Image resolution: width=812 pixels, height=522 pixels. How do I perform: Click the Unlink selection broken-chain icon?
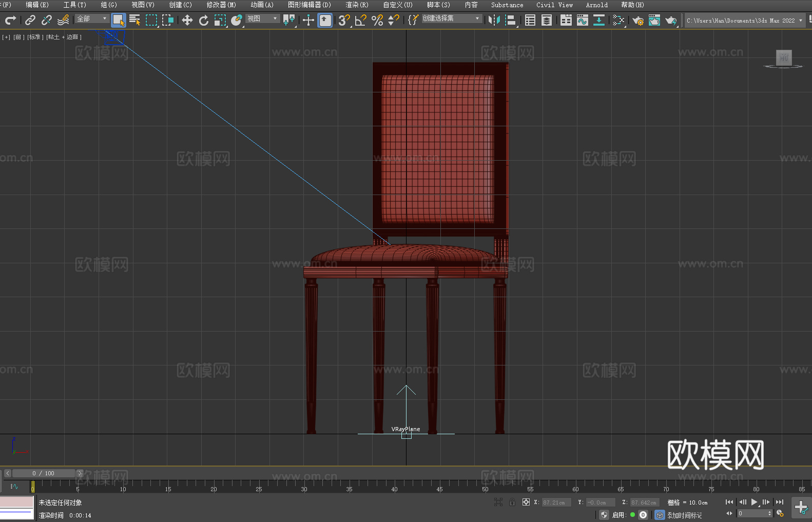click(x=47, y=20)
